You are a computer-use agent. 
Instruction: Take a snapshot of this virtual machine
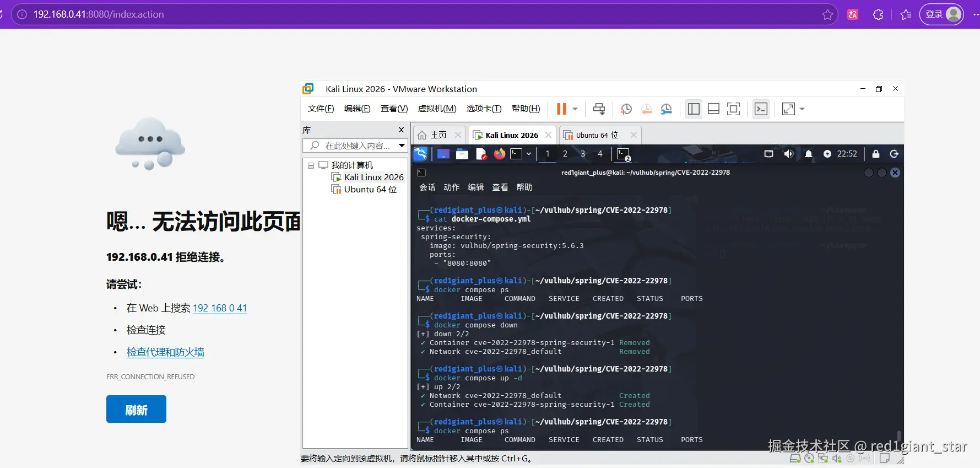[626, 109]
